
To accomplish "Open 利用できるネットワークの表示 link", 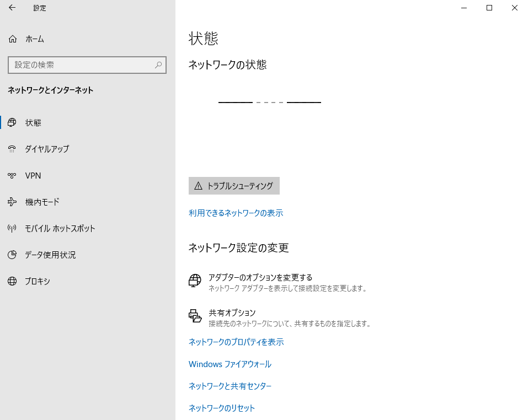I will 236,213.
